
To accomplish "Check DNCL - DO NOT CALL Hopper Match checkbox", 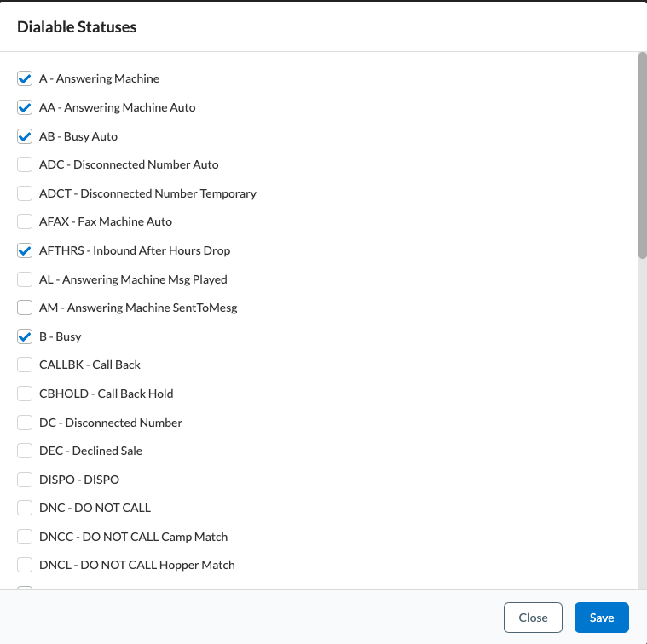I will pyautogui.click(x=25, y=565).
